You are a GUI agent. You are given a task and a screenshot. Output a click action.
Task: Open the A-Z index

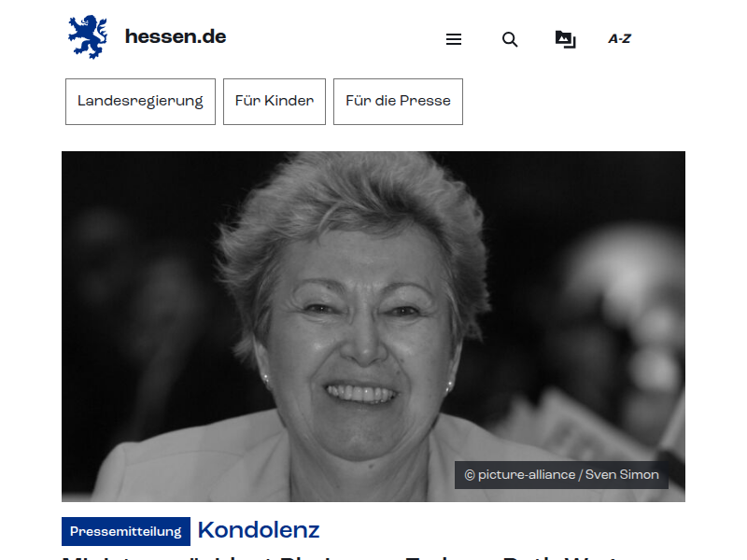click(x=619, y=38)
